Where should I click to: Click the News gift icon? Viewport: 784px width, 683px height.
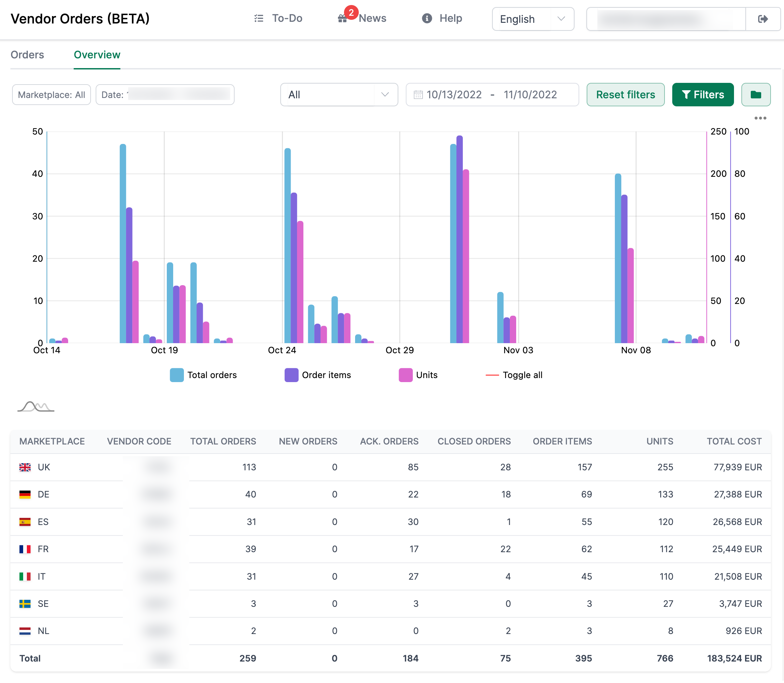pos(342,19)
